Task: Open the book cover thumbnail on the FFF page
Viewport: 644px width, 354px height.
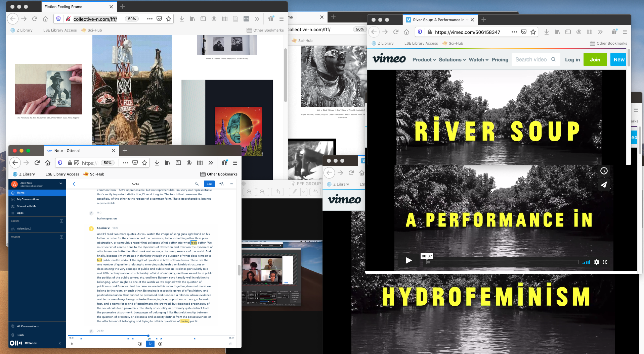Action: point(48,89)
